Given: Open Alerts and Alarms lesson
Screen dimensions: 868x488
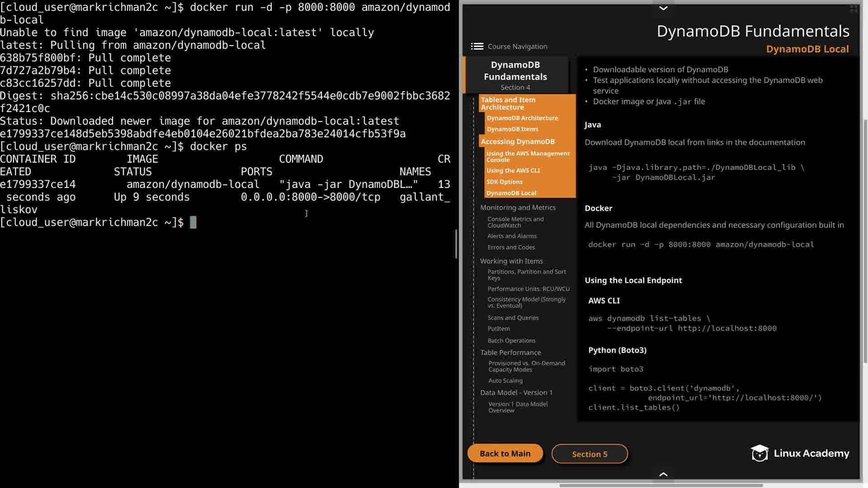Looking at the screenshot, I should coord(512,236).
